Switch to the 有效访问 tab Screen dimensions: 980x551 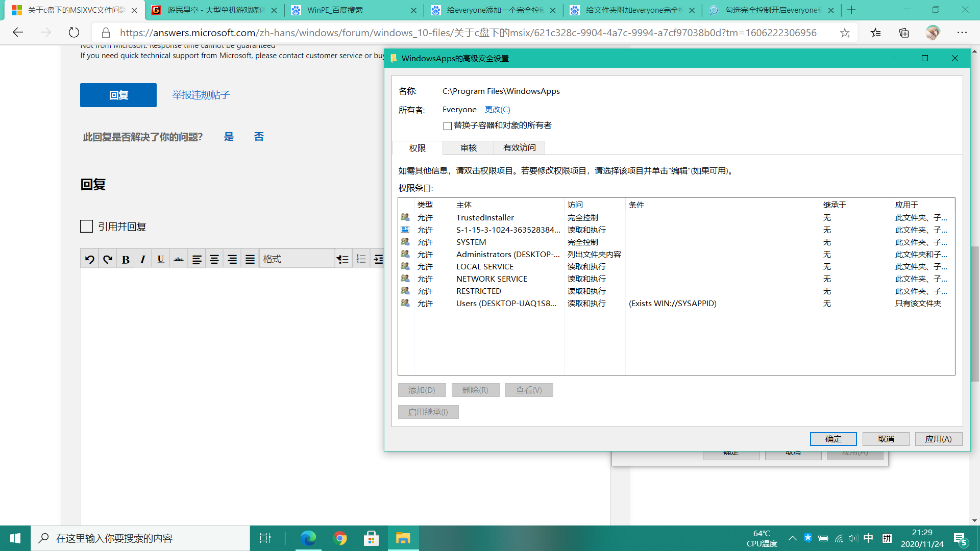519,148
